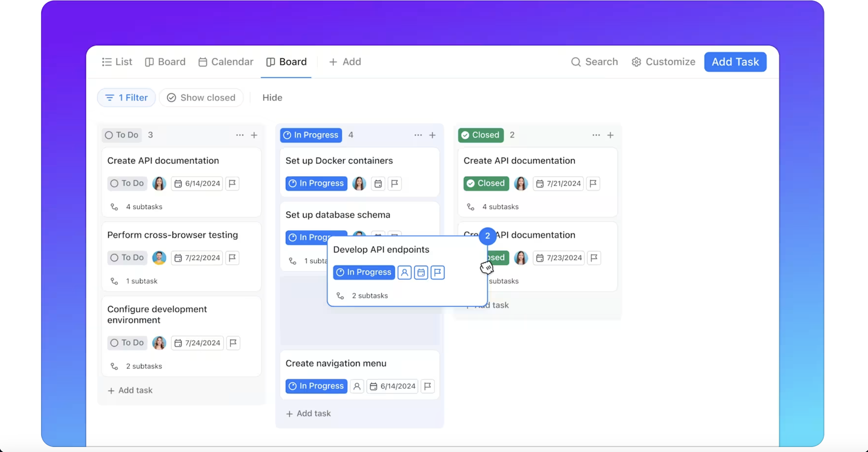Click Add task under In Progress column
The image size is (868, 452).
pyautogui.click(x=308, y=413)
